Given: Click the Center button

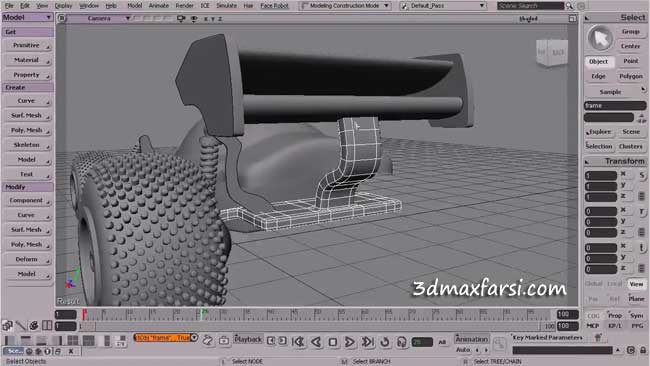Looking at the screenshot, I should coord(631,46).
